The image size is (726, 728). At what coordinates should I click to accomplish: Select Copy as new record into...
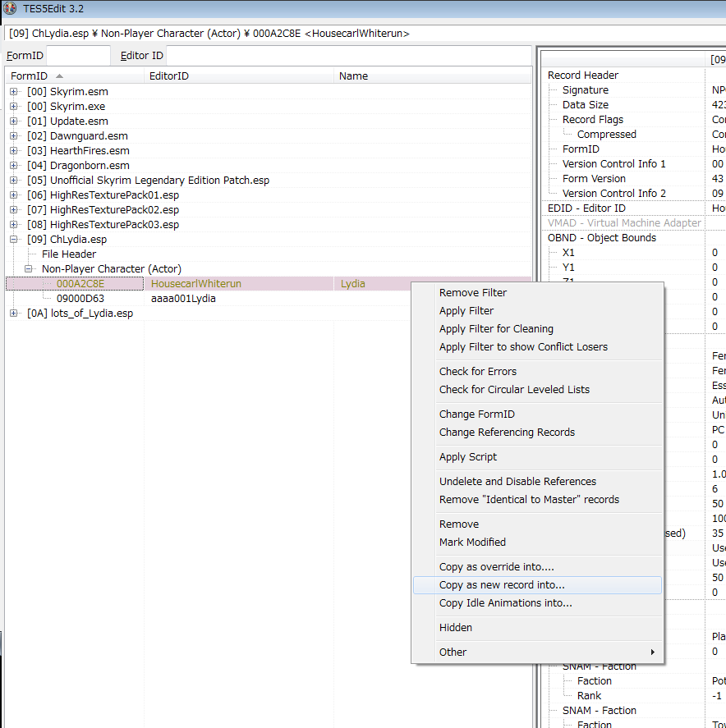(x=537, y=585)
